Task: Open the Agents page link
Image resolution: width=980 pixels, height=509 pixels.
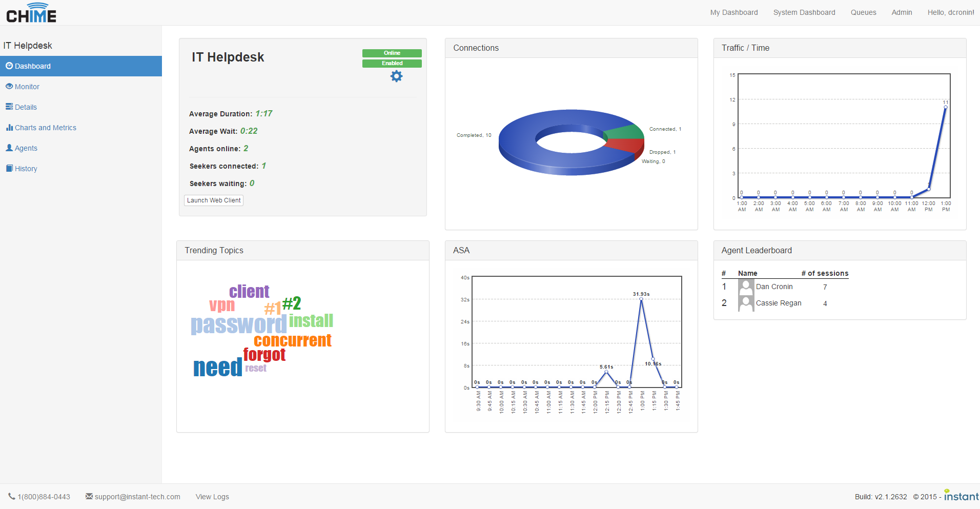Action: (26, 148)
